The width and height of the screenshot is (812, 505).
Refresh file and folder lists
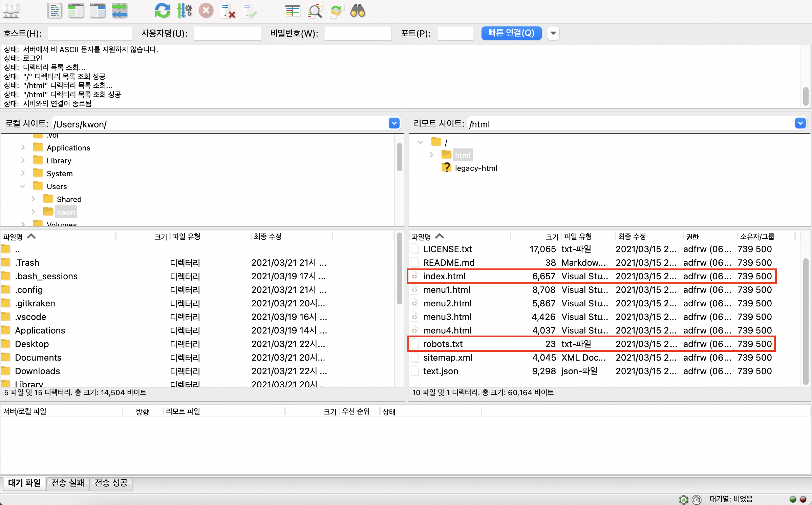click(x=163, y=11)
